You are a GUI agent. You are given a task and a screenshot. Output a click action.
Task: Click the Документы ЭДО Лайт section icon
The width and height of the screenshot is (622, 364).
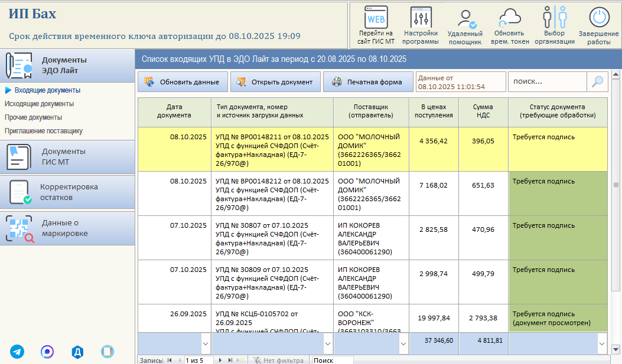(x=19, y=65)
